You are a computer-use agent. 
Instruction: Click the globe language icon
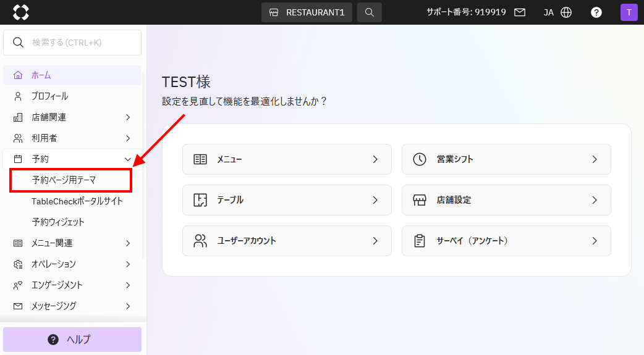tap(566, 12)
